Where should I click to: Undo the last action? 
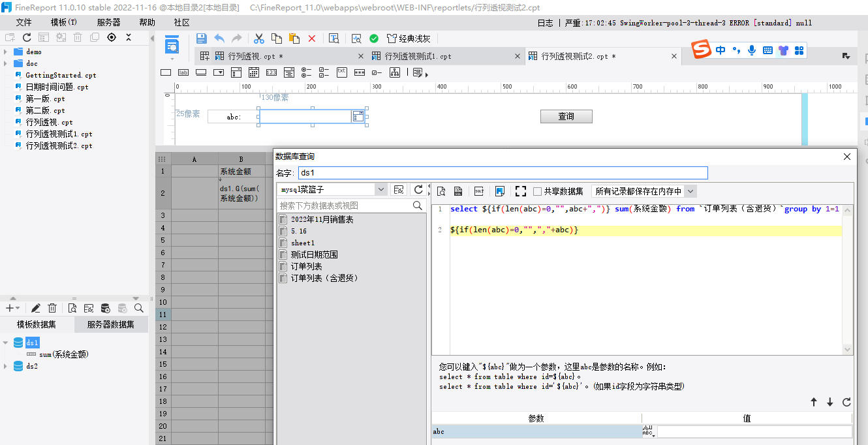coord(220,38)
